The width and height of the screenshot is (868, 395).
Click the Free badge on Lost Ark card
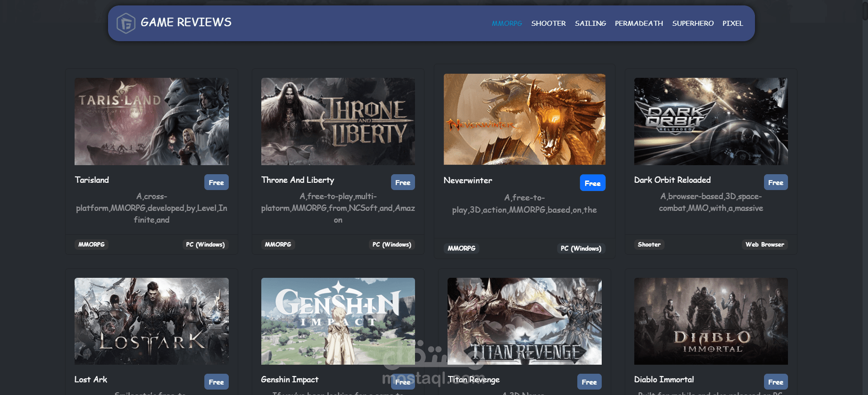click(216, 382)
